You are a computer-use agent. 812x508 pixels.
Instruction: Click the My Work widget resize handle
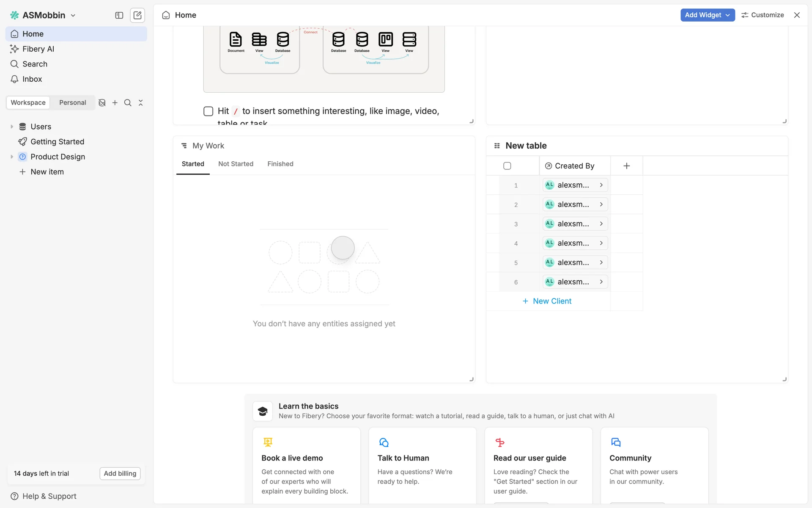pos(472,379)
